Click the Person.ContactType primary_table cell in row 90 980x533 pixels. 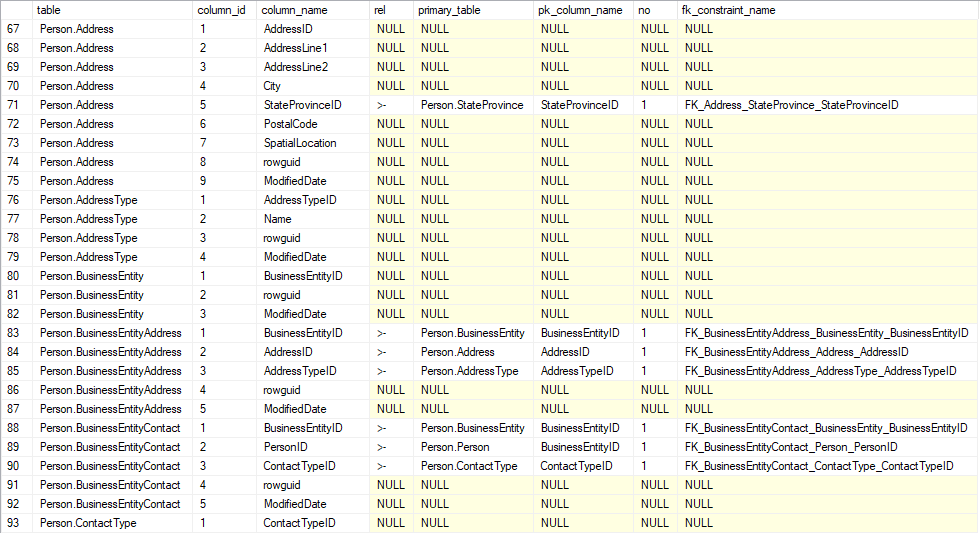point(469,466)
